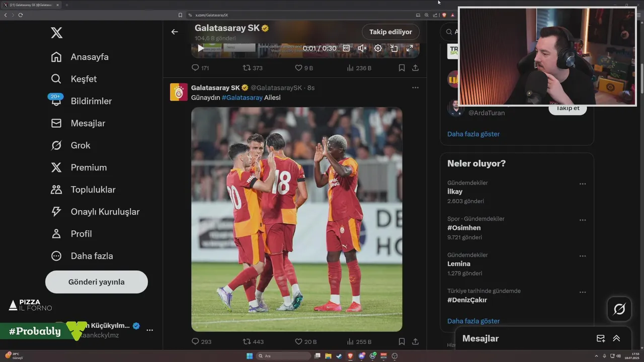The width and height of the screenshot is (644, 362).
Task: Unmute the video
Action: pyautogui.click(x=362, y=48)
